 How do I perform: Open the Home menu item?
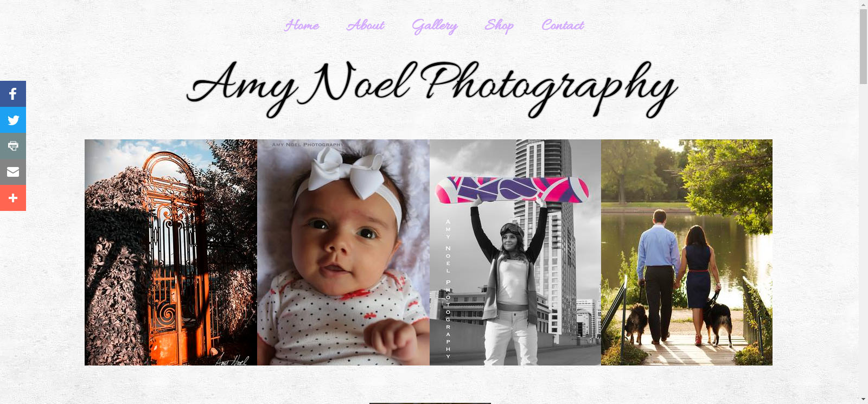pos(302,25)
